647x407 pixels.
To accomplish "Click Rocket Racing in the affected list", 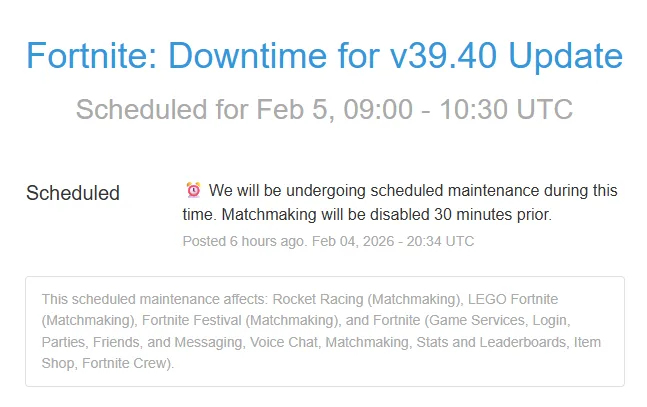I will 314,299.
